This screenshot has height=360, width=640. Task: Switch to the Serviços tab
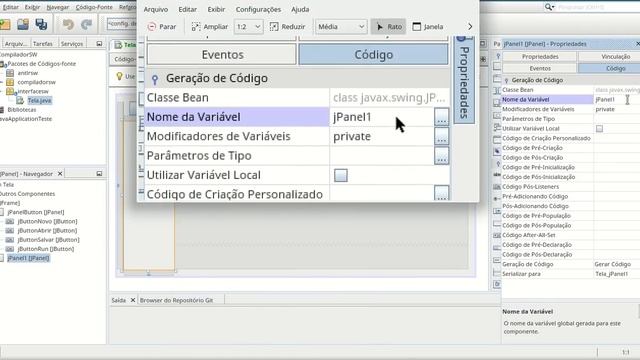(72, 44)
